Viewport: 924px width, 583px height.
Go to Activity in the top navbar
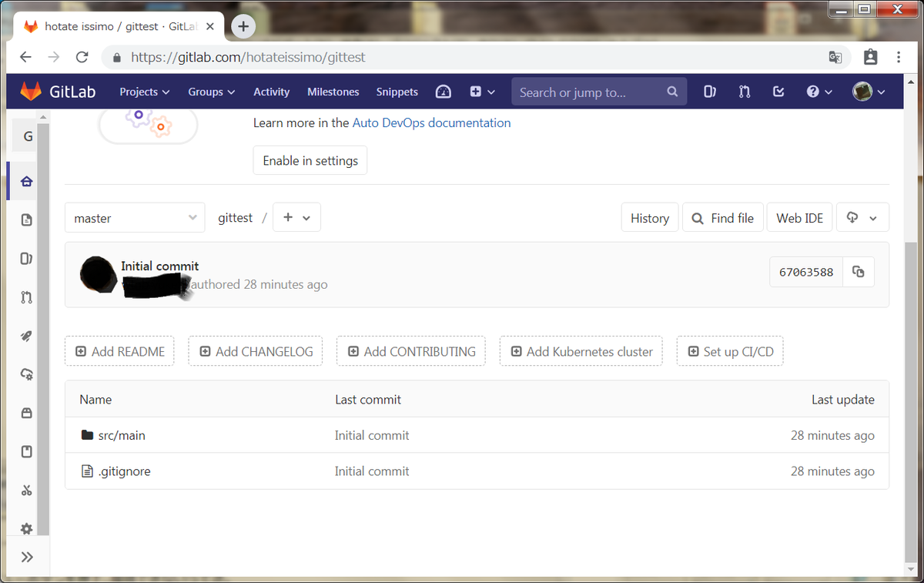271,92
